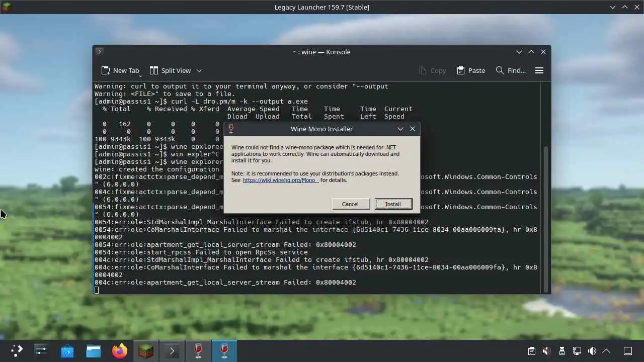Switch to Minecraft Legacy Launcher task
Viewport: 644px width, 362px height.
146,351
